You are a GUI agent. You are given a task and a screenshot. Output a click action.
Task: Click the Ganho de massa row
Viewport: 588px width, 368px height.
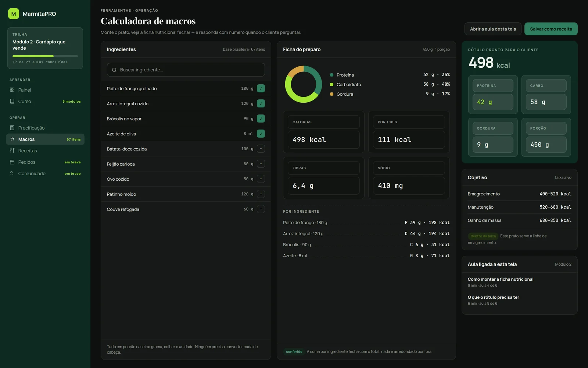519,220
